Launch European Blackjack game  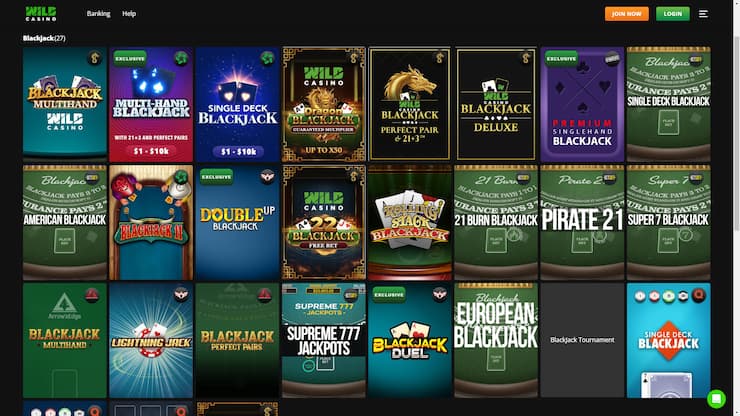tap(496, 340)
